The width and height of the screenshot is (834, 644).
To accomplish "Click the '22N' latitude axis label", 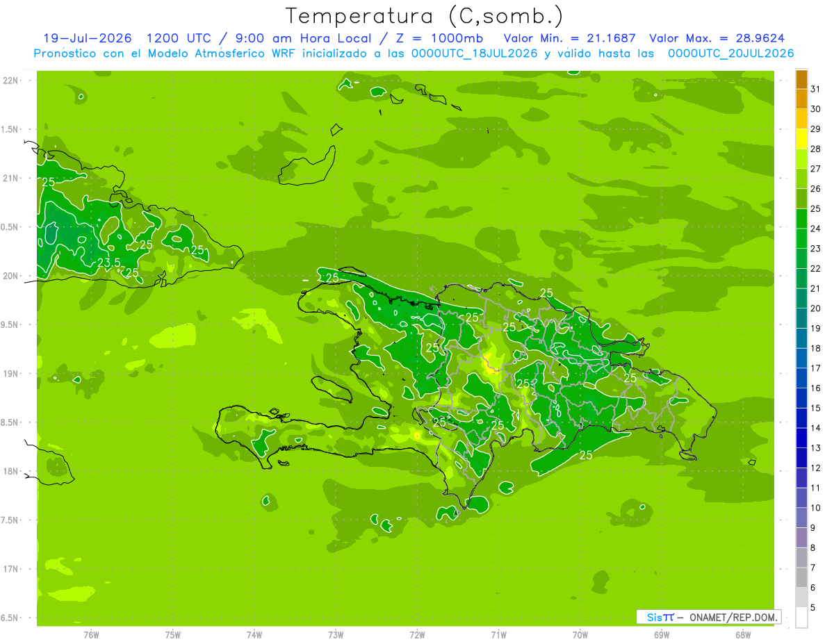I will coord(12,81).
